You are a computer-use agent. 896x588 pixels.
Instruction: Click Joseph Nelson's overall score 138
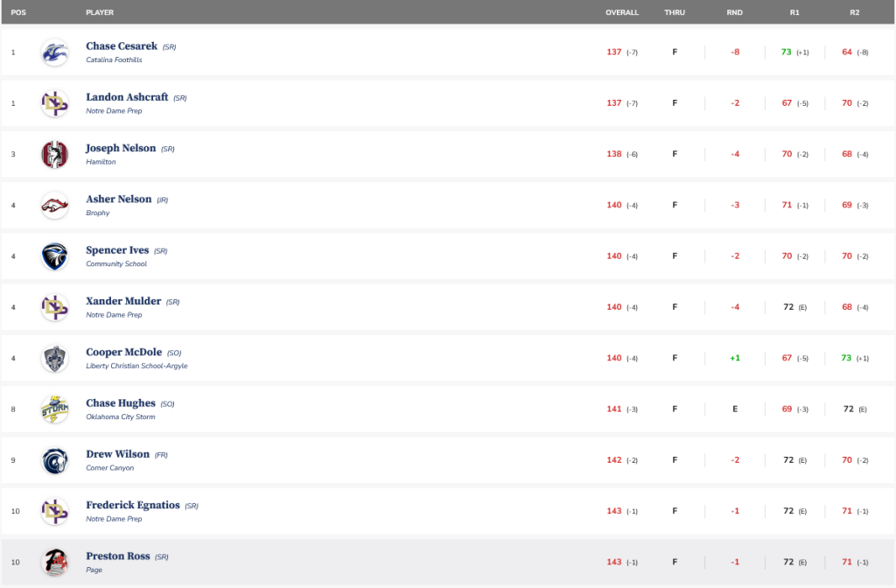[614, 154]
